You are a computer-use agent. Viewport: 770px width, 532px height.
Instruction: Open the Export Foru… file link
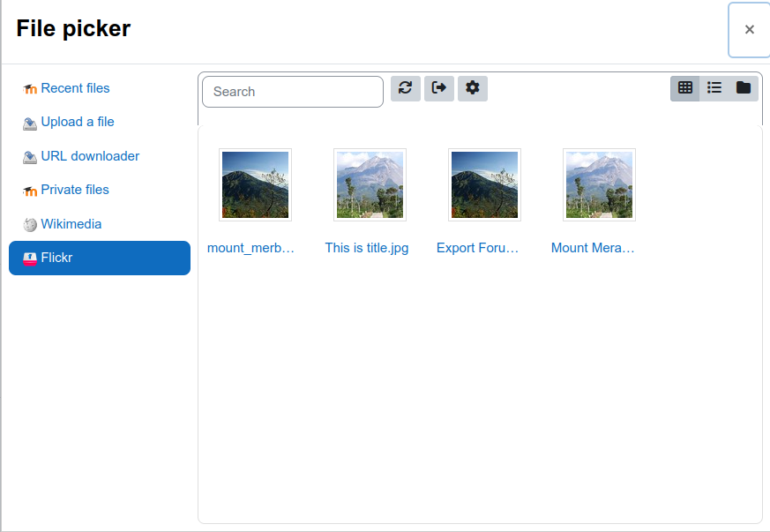tap(478, 248)
